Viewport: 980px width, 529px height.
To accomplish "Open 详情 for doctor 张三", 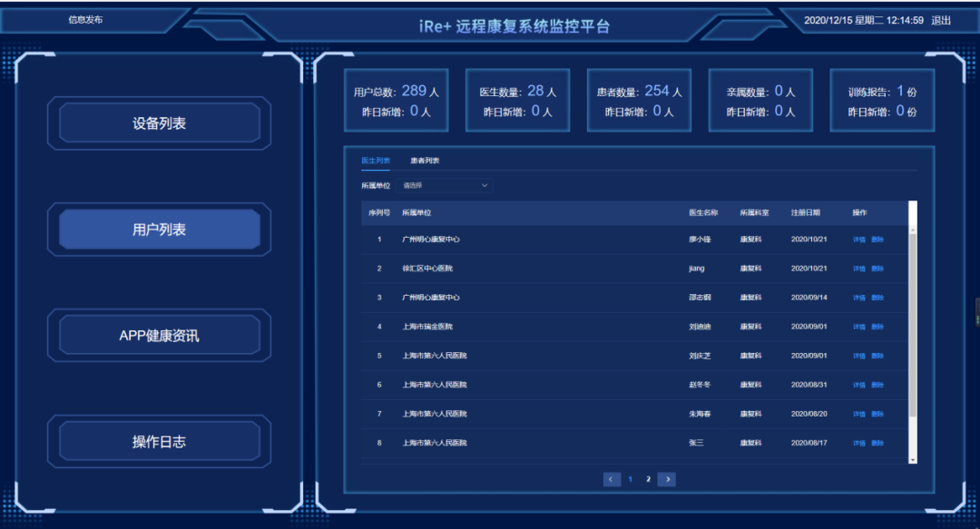I will [858, 443].
